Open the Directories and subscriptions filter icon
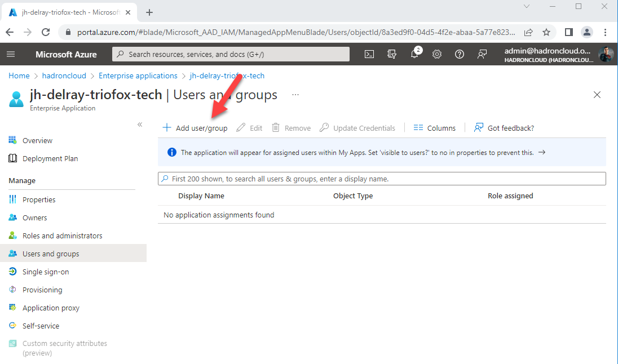Viewport: 618px width, 364px height. tap(392, 54)
